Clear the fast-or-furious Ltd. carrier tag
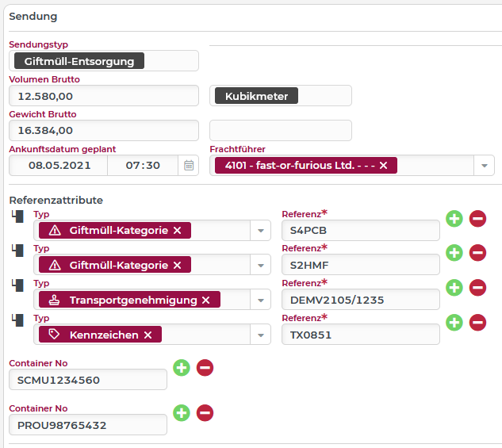The width and height of the screenshot is (502, 448). 383,166
